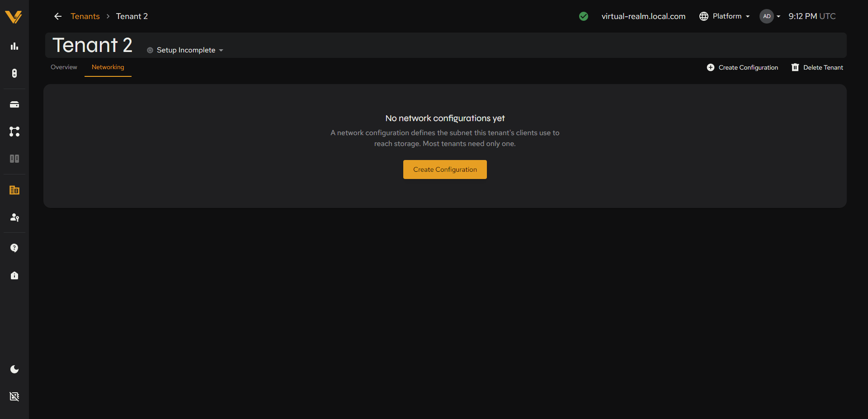Open the Platform dropdown menu
Screen dimensions: 868x419
724,16
